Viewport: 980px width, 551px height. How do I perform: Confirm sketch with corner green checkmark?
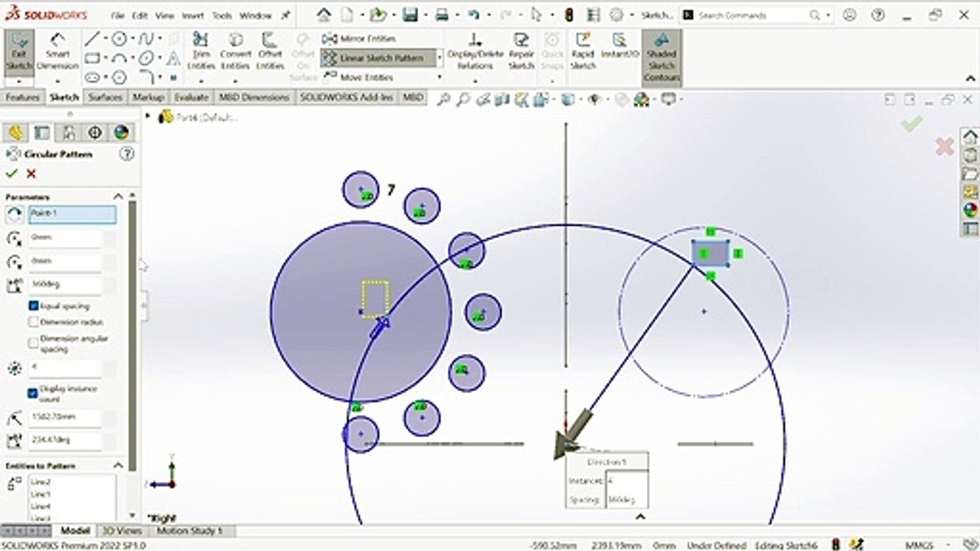click(911, 123)
